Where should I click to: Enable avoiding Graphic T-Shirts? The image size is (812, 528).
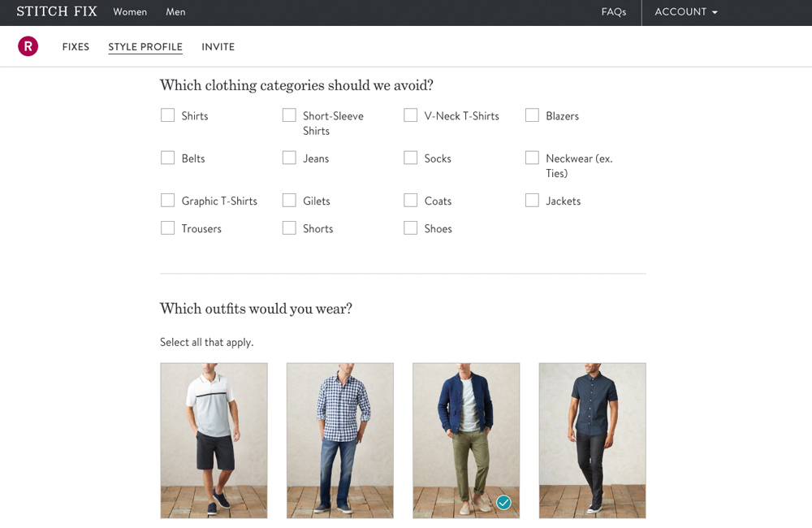tap(168, 200)
